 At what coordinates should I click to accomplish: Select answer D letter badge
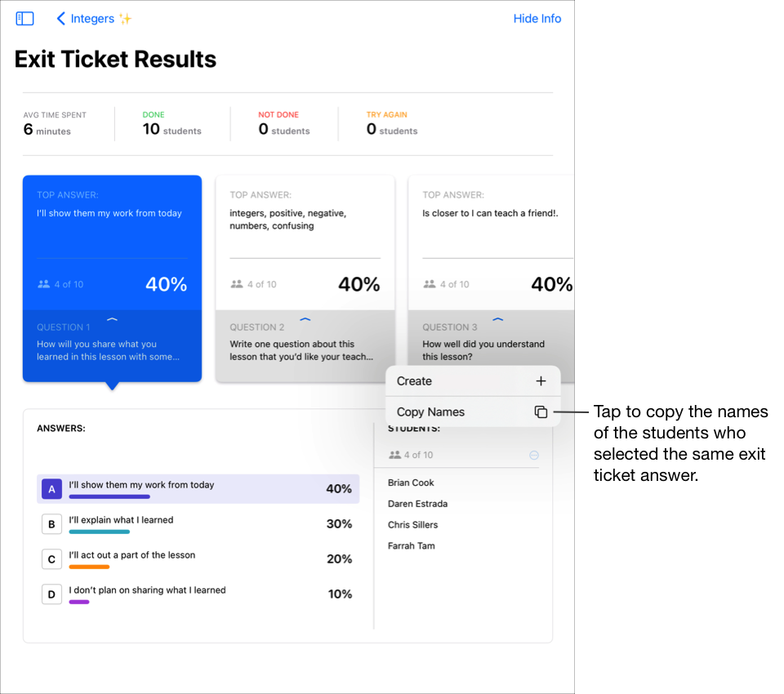51,594
